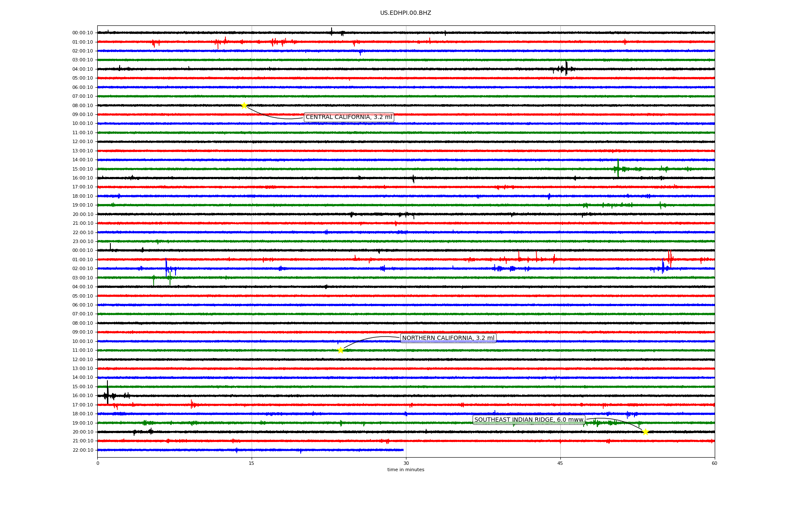
Task: Click the end of the final blue 22:00:10 trace
Action: click(403, 450)
